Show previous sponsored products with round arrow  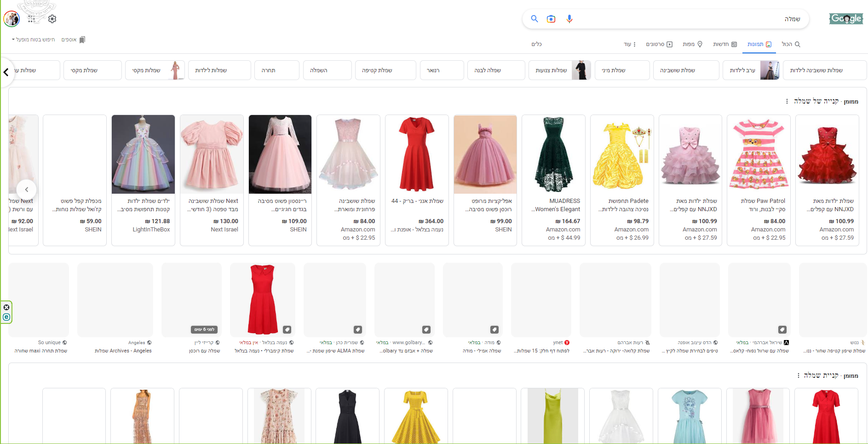point(27,190)
